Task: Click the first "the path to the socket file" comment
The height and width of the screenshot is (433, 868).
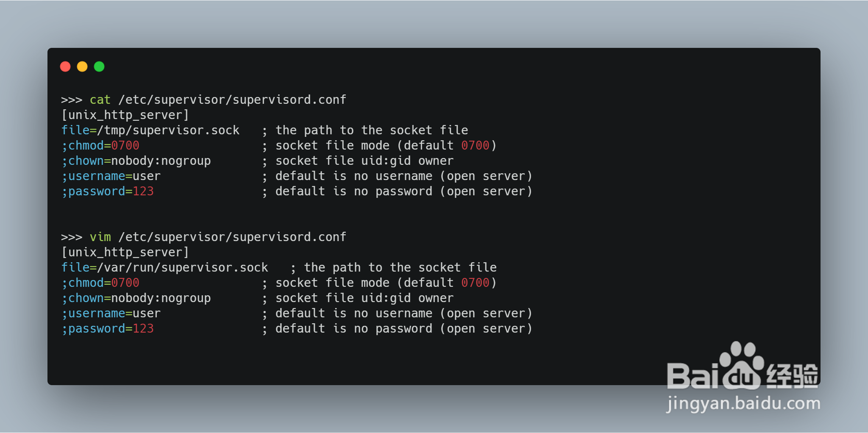Action: (x=372, y=130)
